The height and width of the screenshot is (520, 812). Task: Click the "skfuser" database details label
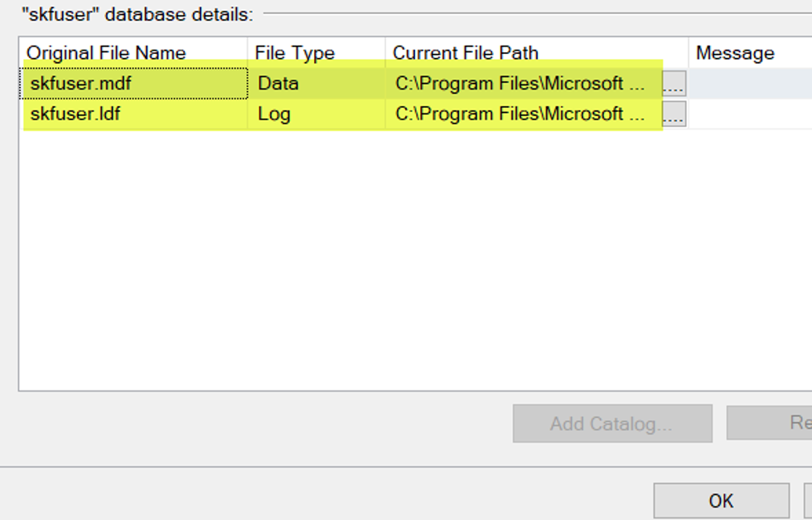click(x=138, y=15)
